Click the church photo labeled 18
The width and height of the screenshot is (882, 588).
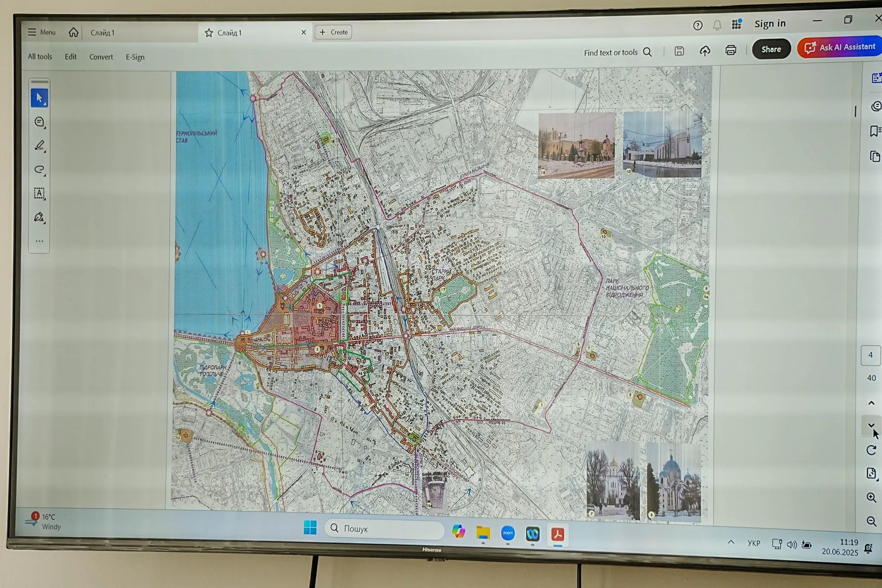577,145
